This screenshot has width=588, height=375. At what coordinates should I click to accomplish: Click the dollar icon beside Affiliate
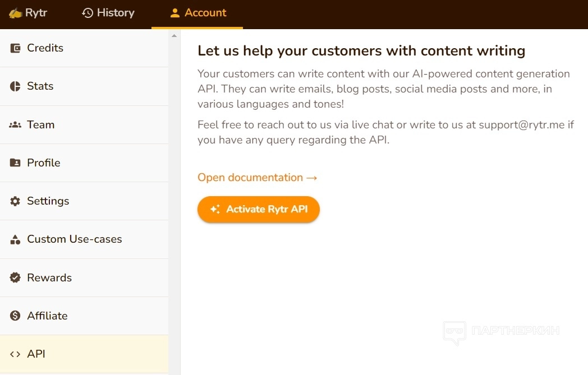click(15, 316)
